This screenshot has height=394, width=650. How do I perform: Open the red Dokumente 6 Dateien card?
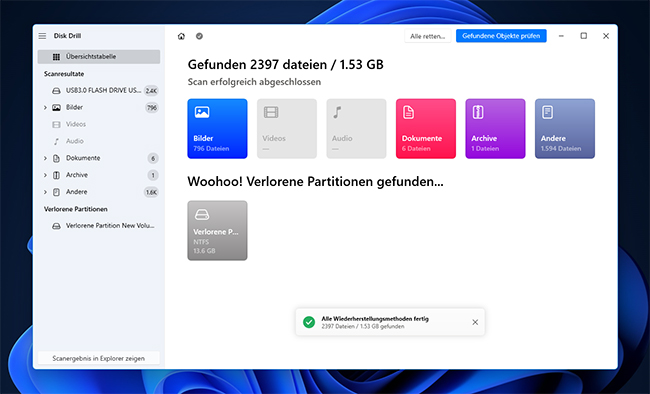pyautogui.click(x=426, y=129)
